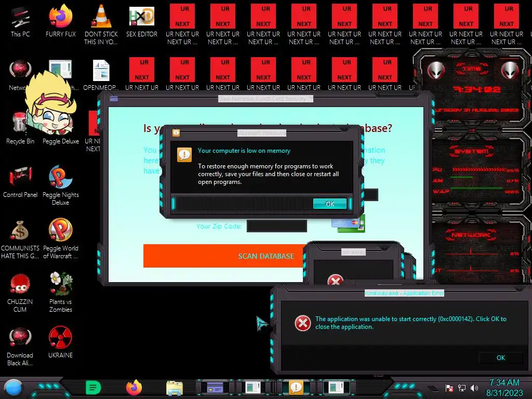Click the 'Microsoft Windows' dialog title
Image resolution: width=532 pixels, height=399 pixels.
262,133
